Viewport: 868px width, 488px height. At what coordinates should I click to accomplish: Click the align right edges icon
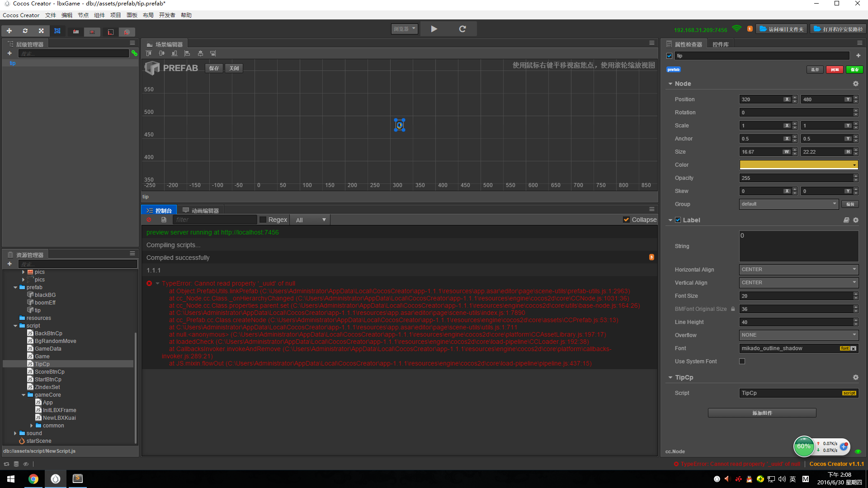point(213,53)
